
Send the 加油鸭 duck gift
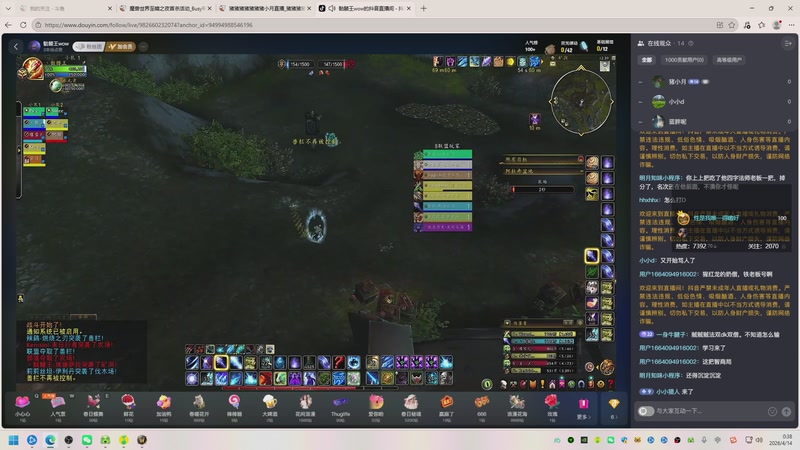[x=164, y=407]
